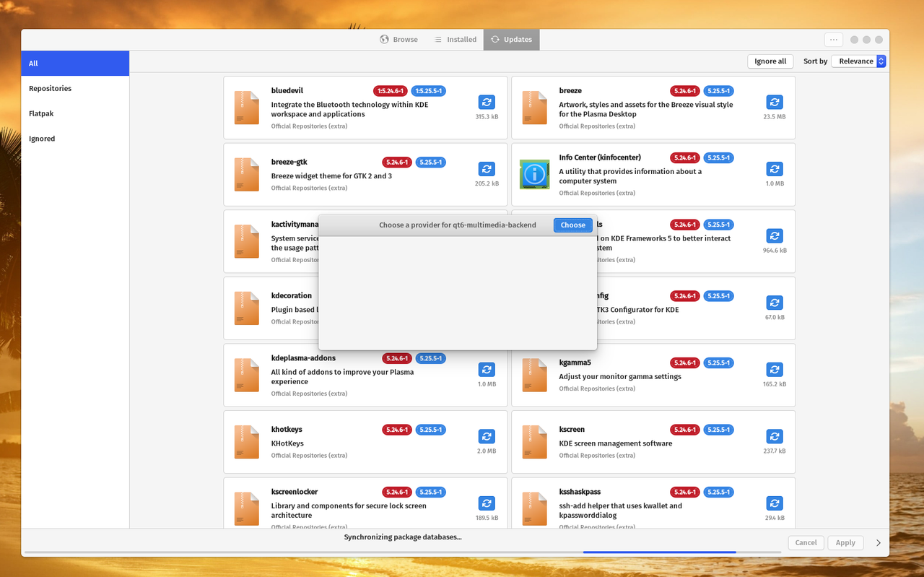Open the kgamma5 package icon
The image size is (924, 577).
tap(535, 375)
